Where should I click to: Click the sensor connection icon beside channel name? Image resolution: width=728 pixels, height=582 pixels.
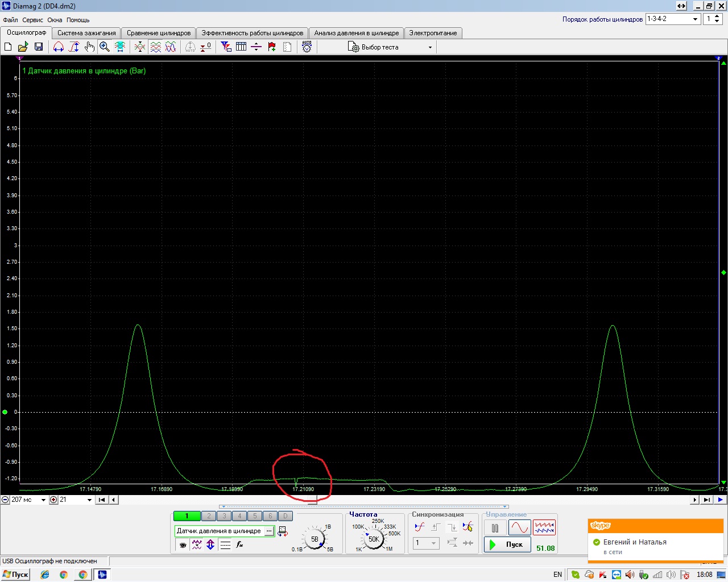tap(283, 531)
